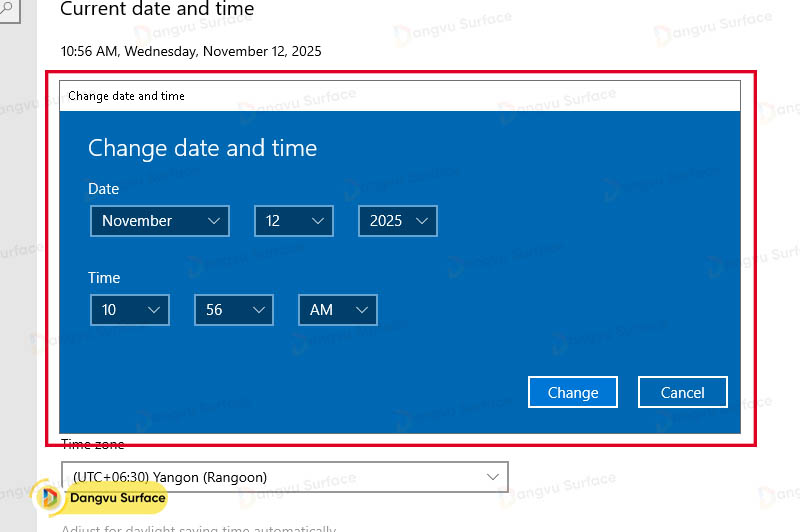Open the day dropdown showing 12
Screen dimensions: 800x532
294,221
